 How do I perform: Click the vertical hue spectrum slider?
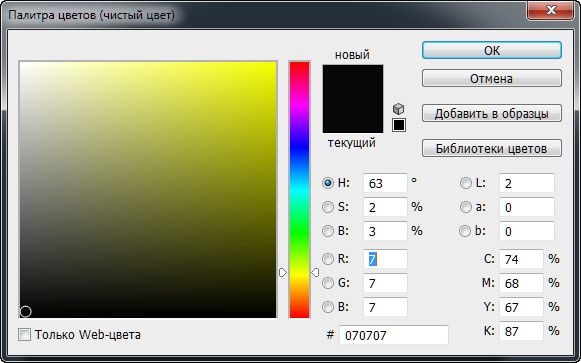(299, 190)
